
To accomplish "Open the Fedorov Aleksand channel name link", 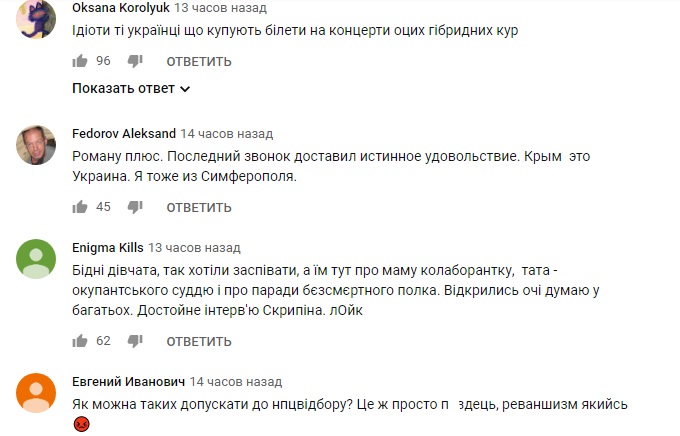I will tap(124, 134).
